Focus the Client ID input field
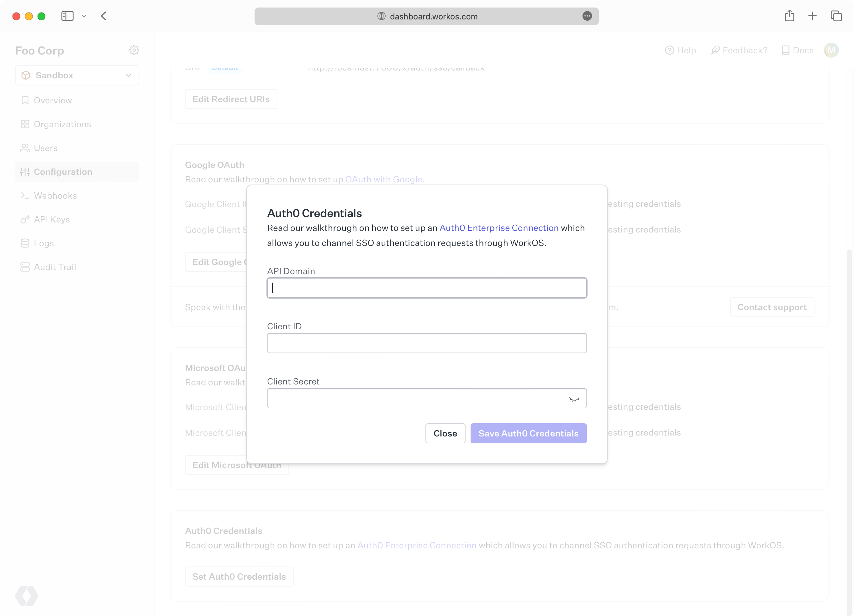854x616 pixels. (427, 343)
